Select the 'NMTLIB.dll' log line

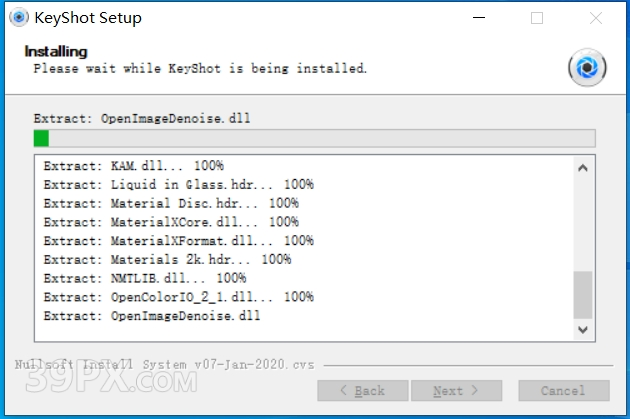point(145,278)
